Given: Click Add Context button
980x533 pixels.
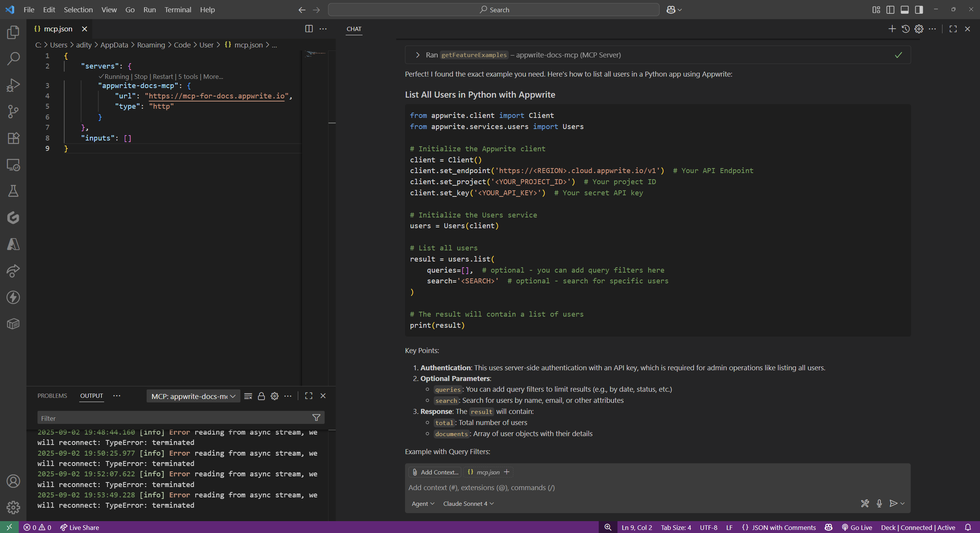Looking at the screenshot, I should 435,472.
